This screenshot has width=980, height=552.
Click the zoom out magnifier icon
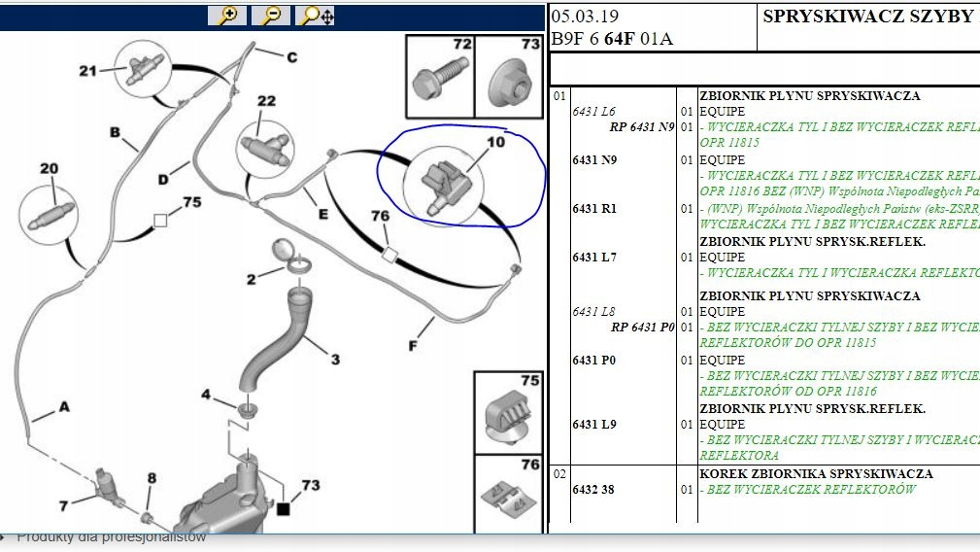coord(271,16)
